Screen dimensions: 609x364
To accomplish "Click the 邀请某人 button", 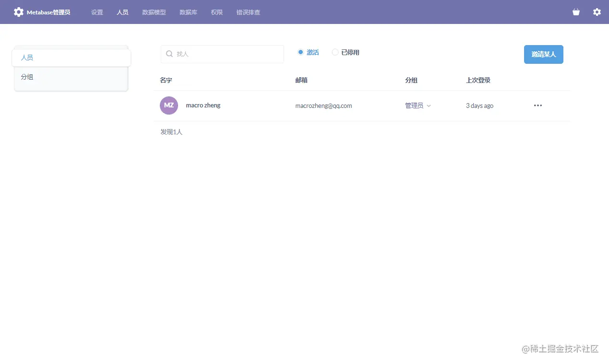I will pos(543,54).
